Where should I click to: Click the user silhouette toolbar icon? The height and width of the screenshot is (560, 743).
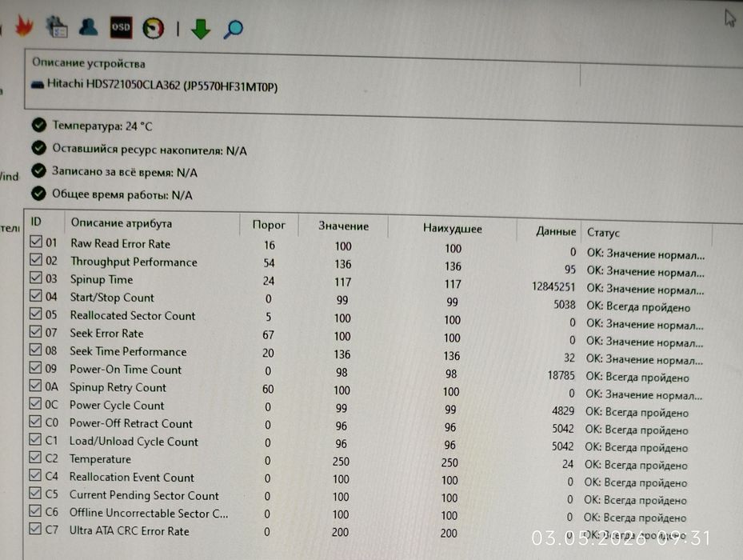88,26
